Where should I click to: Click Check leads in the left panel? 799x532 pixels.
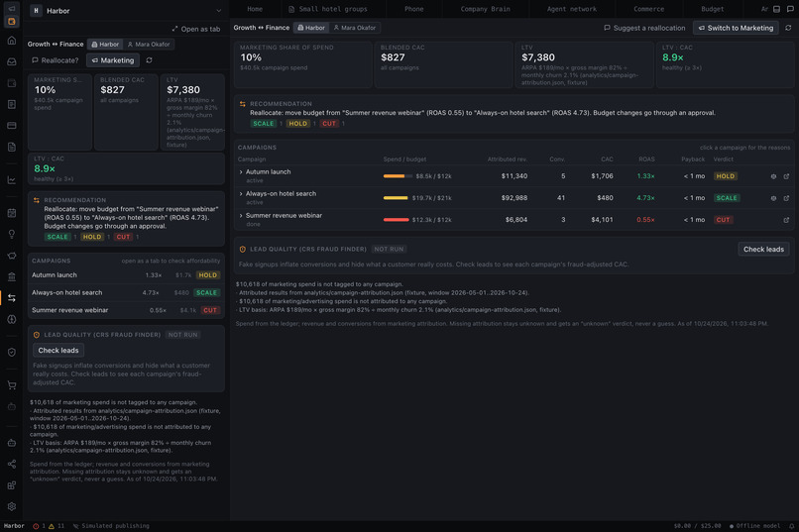click(58, 351)
